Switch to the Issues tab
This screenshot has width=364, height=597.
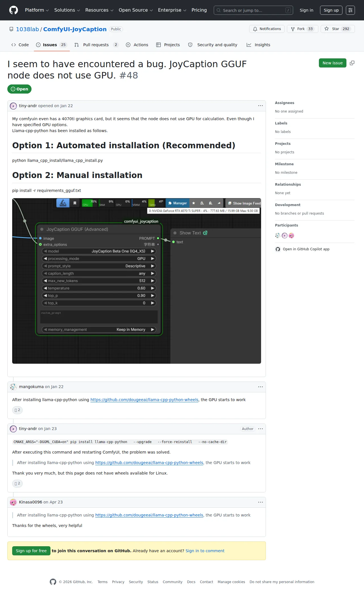52,45
